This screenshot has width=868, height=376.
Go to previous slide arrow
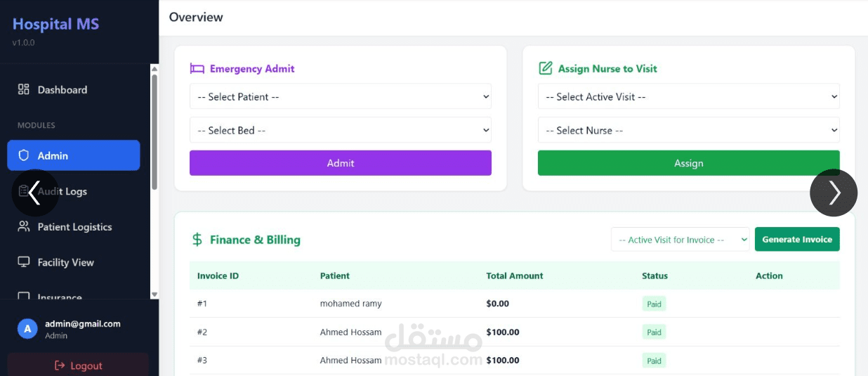[34, 192]
